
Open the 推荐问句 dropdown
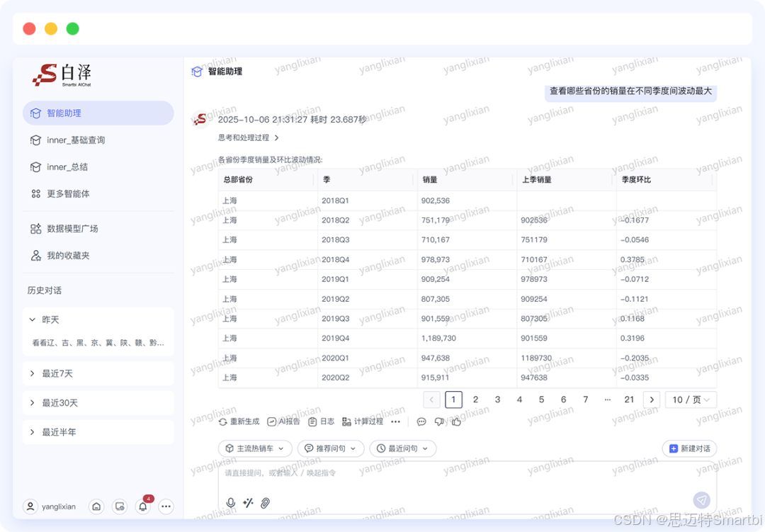point(331,448)
